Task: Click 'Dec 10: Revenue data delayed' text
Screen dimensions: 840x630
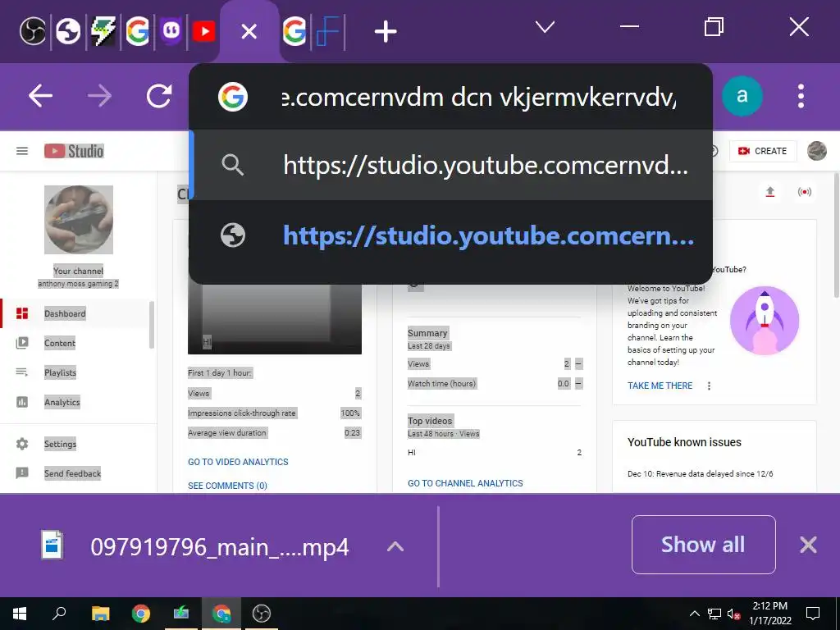Action: tap(701, 473)
